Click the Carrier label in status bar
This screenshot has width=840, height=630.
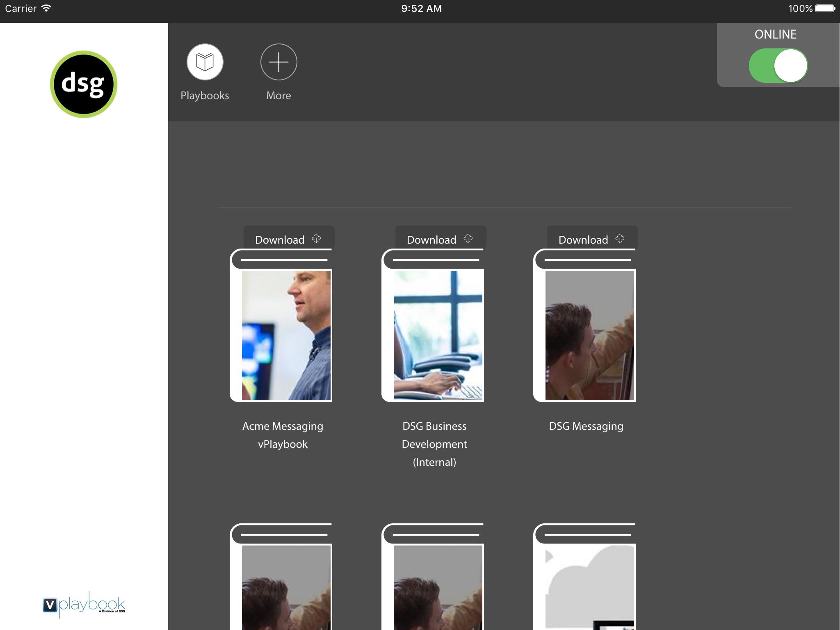pyautogui.click(x=21, y=9)
